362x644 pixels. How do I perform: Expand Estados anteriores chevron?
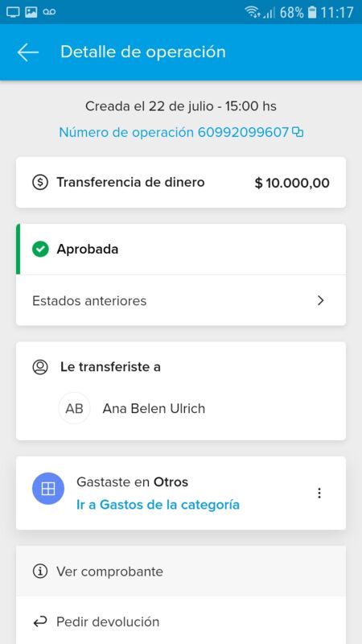pyautogui.click(x=320, y=300)
